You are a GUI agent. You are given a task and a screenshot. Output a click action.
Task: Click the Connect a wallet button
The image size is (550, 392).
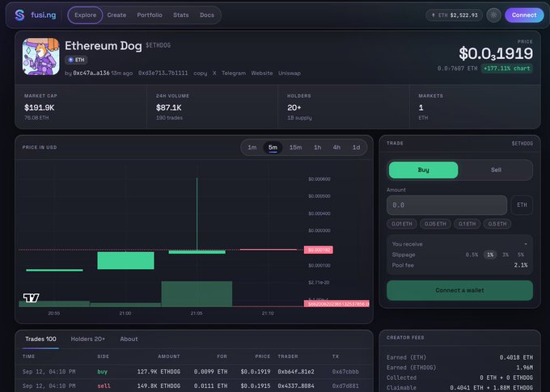coord(459,290)
